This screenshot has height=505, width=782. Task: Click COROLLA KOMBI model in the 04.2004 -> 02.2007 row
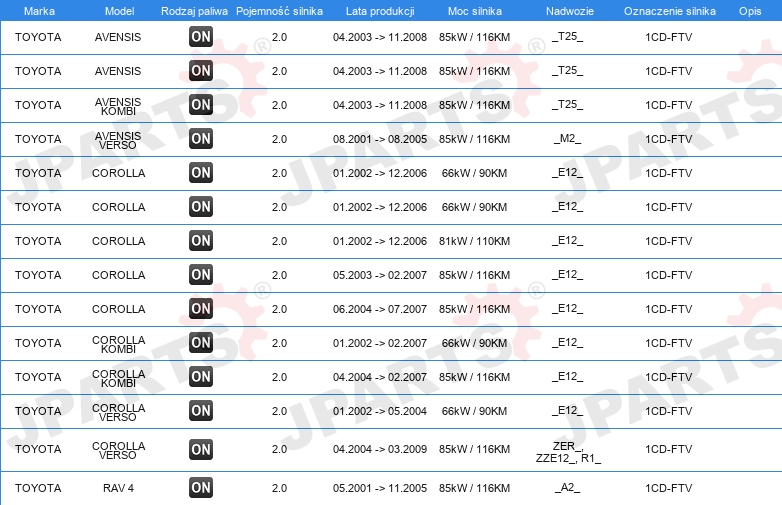click(x=118, y=378)
